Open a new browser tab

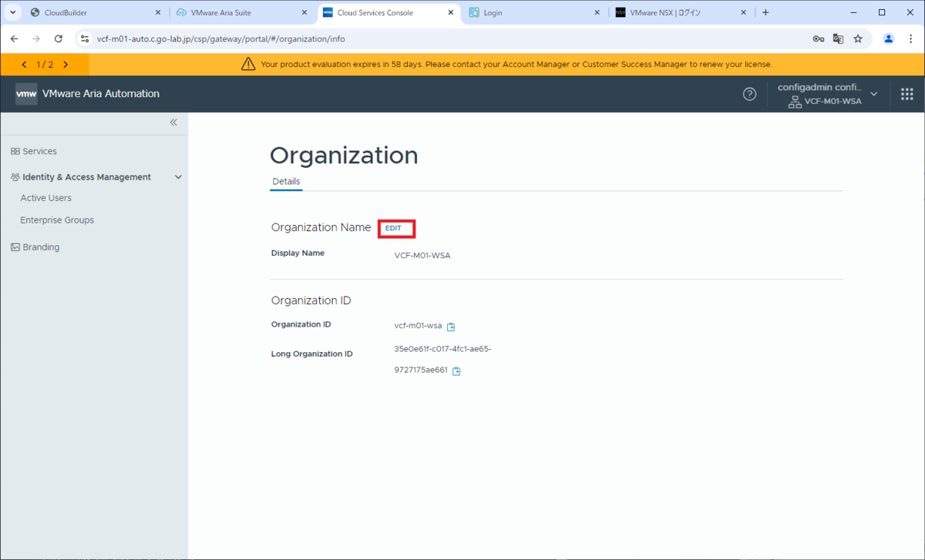(x=765, y=13)
